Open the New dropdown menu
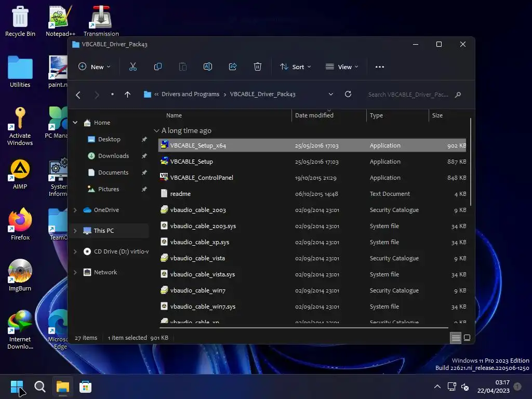 click(95, 67)
